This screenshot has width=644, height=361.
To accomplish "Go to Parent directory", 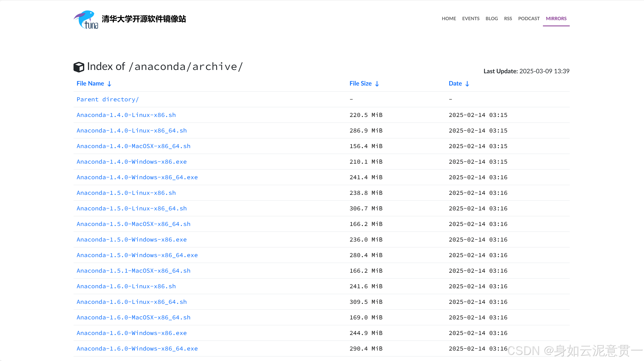I will [107, 100].
